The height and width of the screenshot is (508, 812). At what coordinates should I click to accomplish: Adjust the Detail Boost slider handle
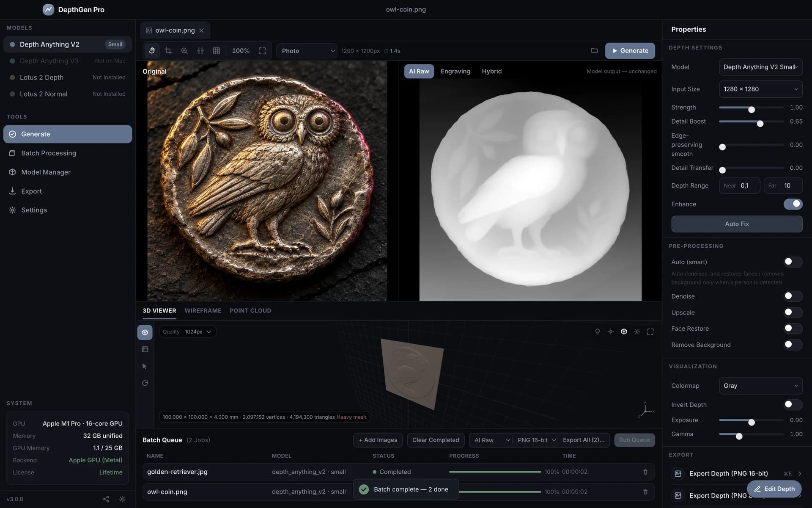point(760,124)
